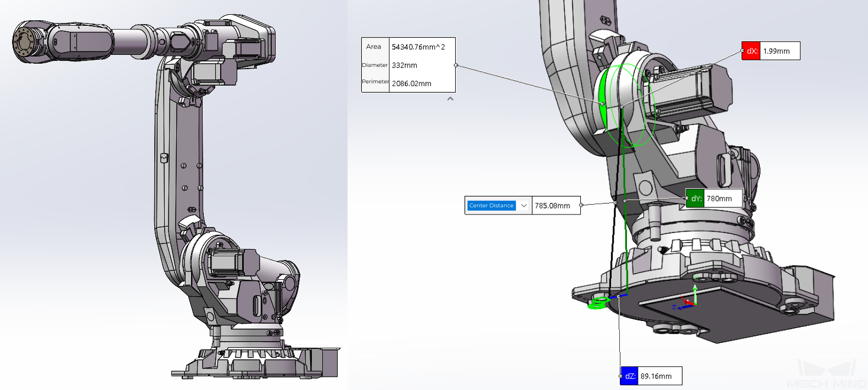This screenshot has height=390, width=868.
Task: Click the coordinate triad on the robot base
Action: point(689,300)
